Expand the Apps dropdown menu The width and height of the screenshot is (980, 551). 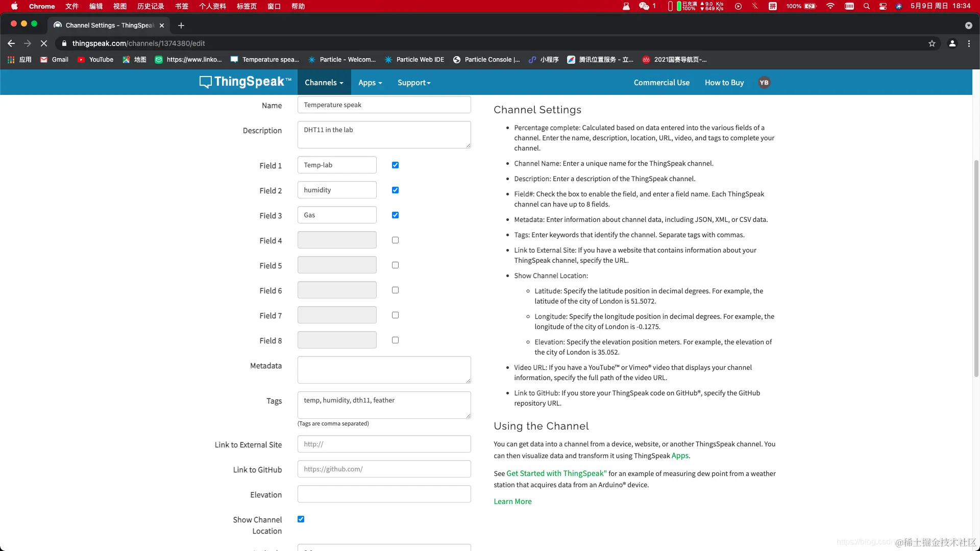pos(370,83)
